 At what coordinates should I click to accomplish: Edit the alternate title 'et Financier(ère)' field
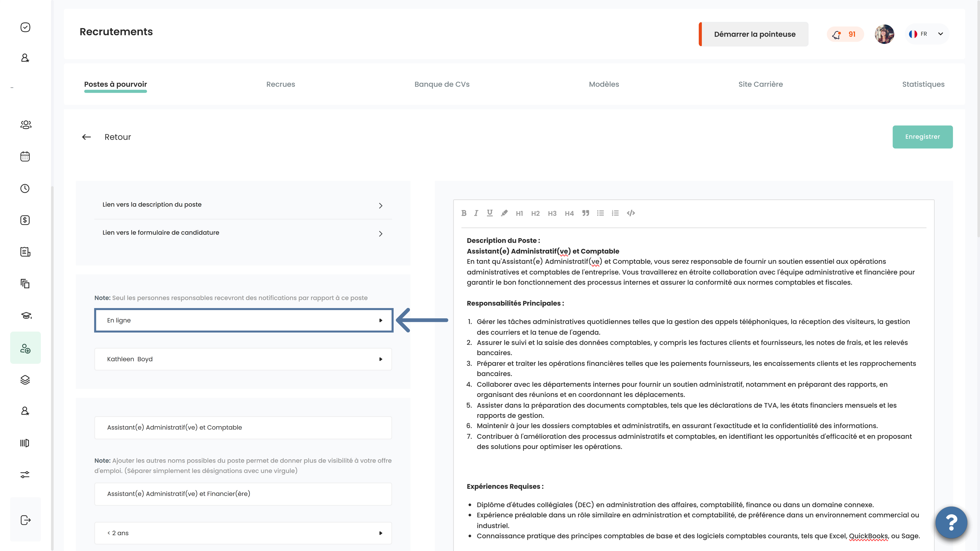coord(243,494)
